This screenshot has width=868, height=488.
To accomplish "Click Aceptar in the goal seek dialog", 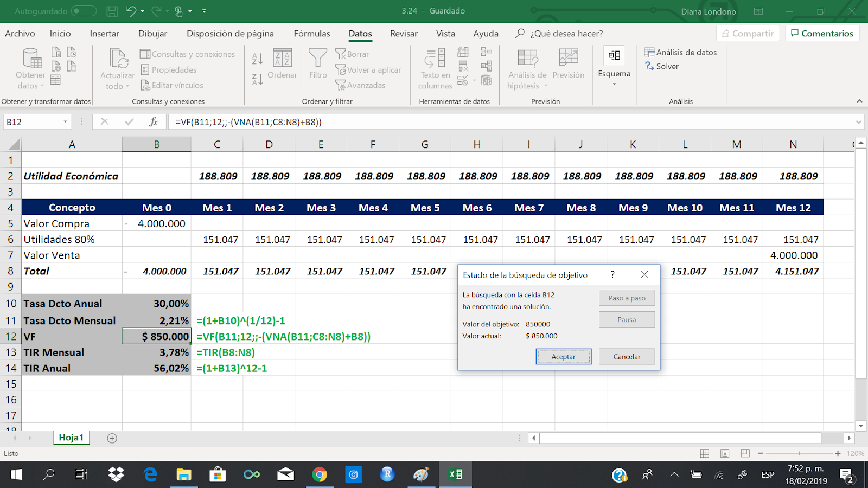I will [563, 356].
